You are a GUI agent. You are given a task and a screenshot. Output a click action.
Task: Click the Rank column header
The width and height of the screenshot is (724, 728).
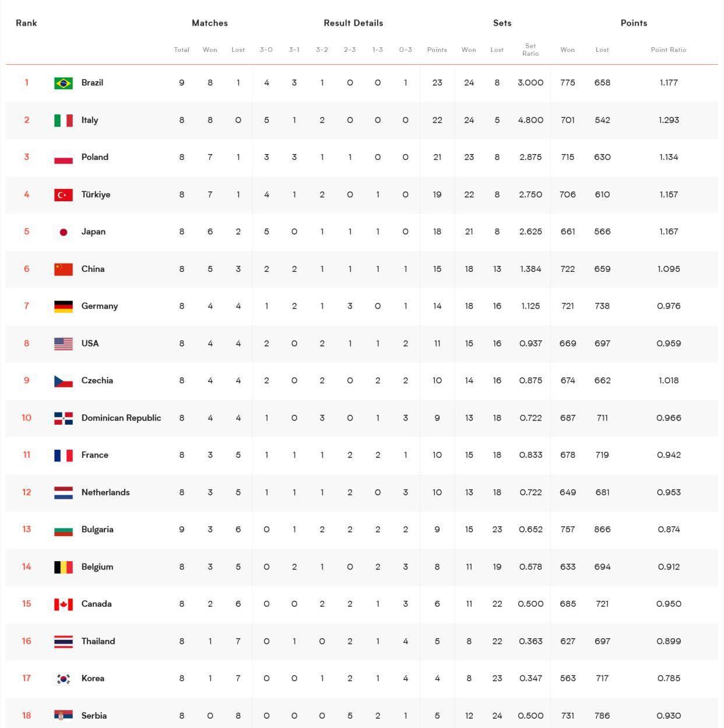(26, 23)
